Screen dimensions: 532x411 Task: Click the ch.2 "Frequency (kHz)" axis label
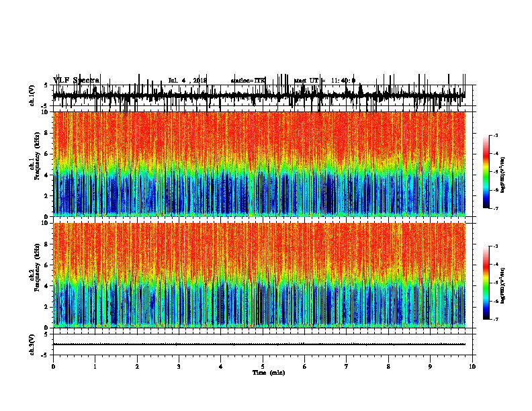coord(37,267)
